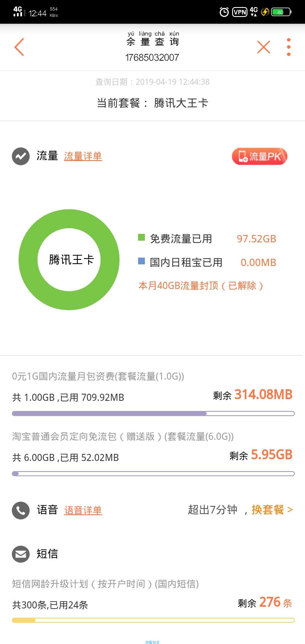Open the 流量详单 data details link
The height and width of the screenshot is (644, 305).
click(x=83, y=156)
